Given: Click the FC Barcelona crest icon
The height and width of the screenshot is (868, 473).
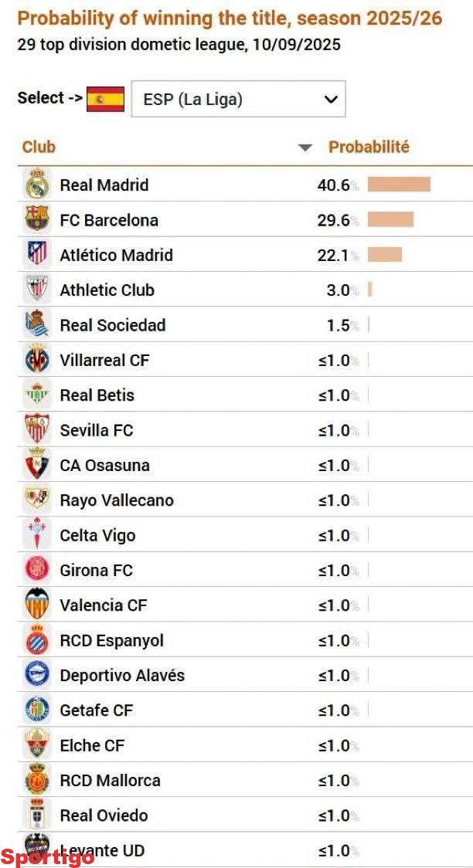Looking at the screenshot, I should pos(36,220).
